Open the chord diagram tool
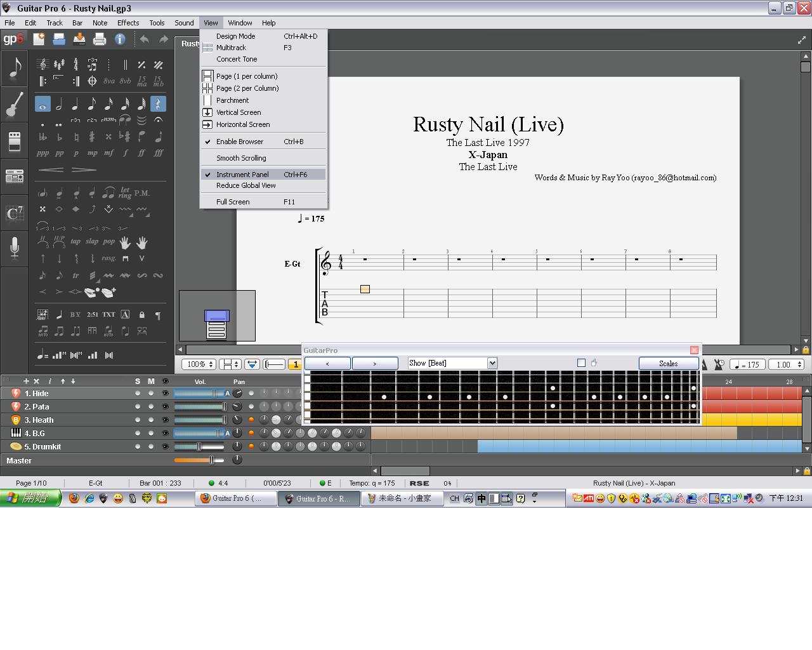This screenshot has width=812, height=650. pos(43,314)
